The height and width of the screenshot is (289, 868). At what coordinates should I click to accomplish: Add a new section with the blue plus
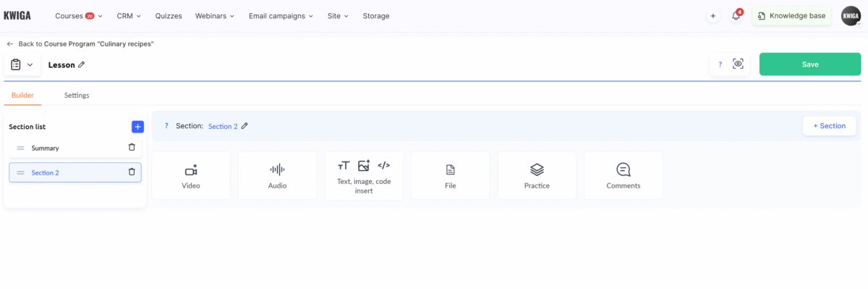tap(137, 127)
